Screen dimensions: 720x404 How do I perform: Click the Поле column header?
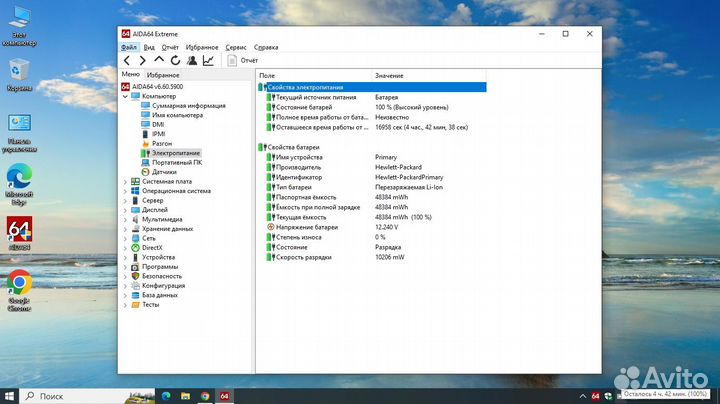pyautogui.click(x=314, y=75)
